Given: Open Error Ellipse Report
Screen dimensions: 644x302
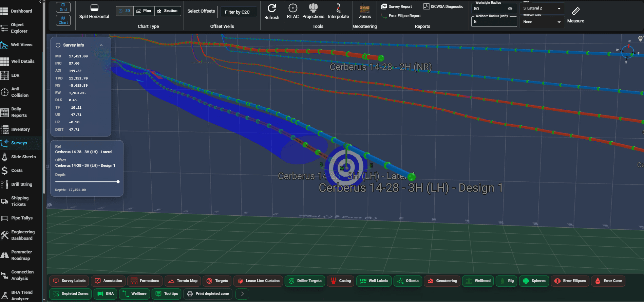Looking at the screenshot, I should (401, 16).
